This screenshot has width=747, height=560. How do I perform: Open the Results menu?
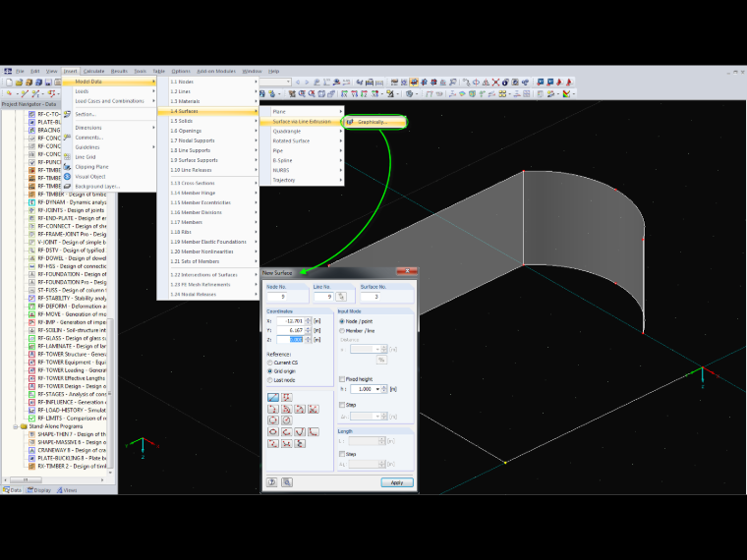[x=119, y=72]
